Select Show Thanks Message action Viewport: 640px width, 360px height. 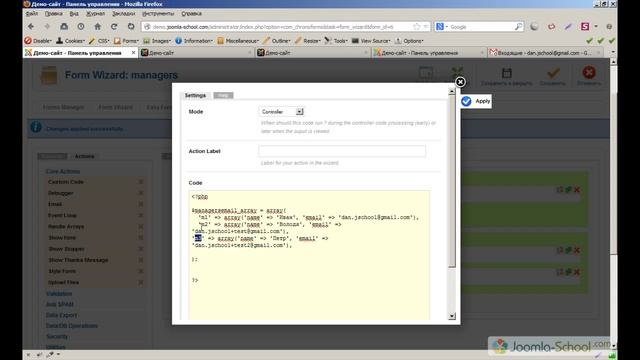coord(78,260)
